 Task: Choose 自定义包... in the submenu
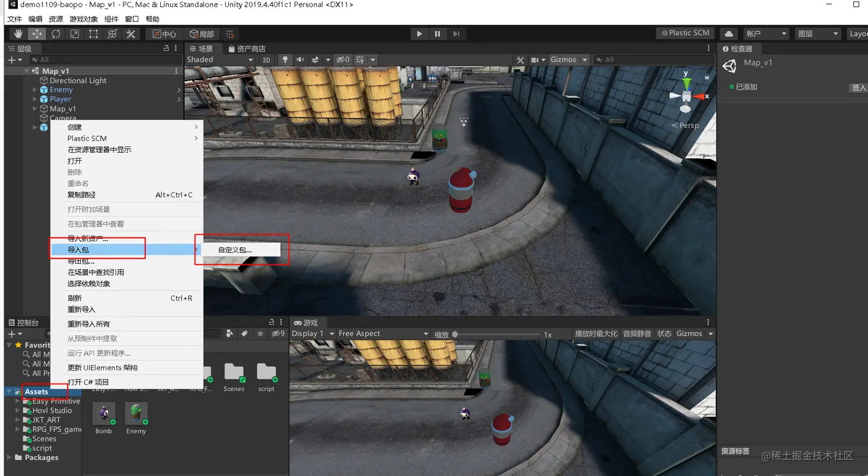click(241, 250)
